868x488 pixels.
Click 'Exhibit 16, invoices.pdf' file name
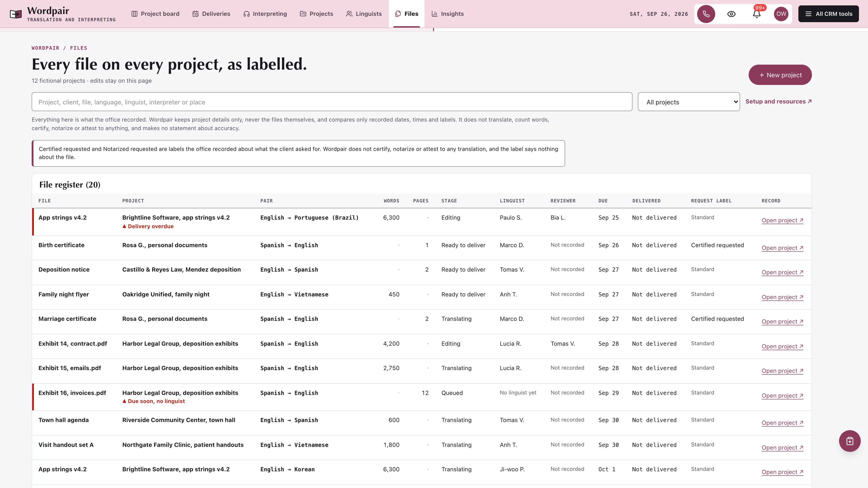click(72, 393)
